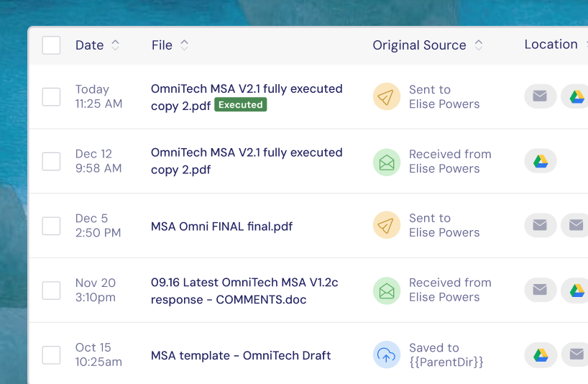Click sent paper-plane icon in Today row

point(387,96)
